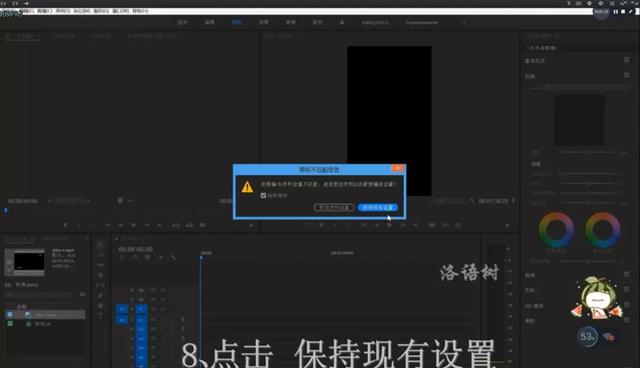Click the Look preview thumbnail

(x=579, y=120)
